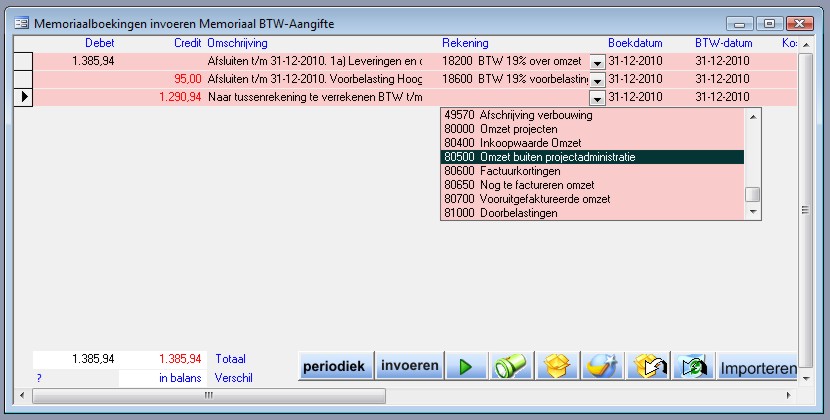The width and height of the screenshot is (830, 420).
Task: Click the box with return arrow icon
Action: [x=648, y=367]
